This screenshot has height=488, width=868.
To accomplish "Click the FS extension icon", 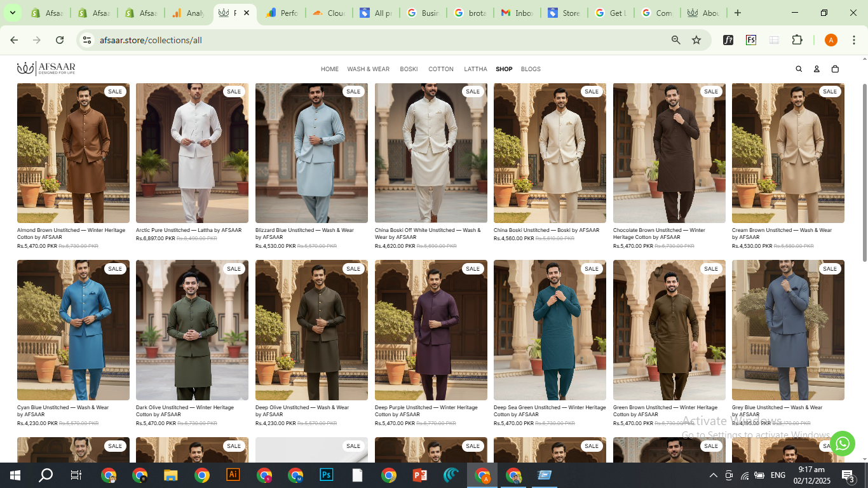I will (751, 39).
